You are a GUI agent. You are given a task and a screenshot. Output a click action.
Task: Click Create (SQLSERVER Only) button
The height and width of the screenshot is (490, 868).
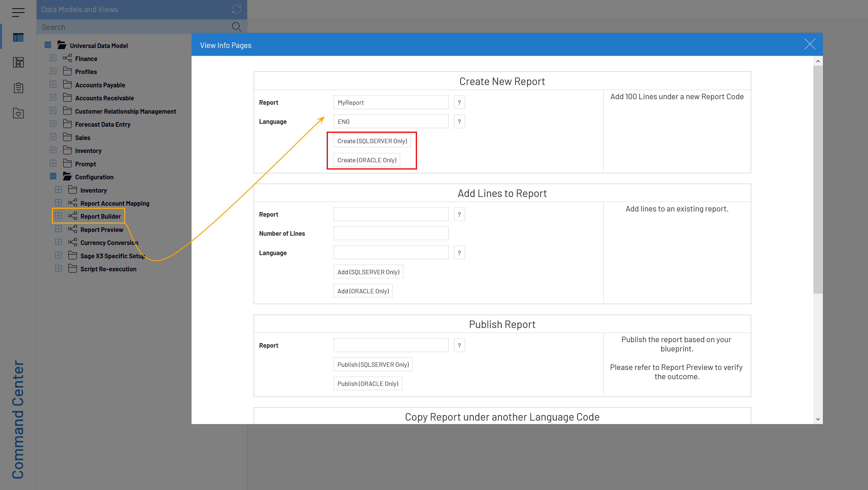(372, 141)
